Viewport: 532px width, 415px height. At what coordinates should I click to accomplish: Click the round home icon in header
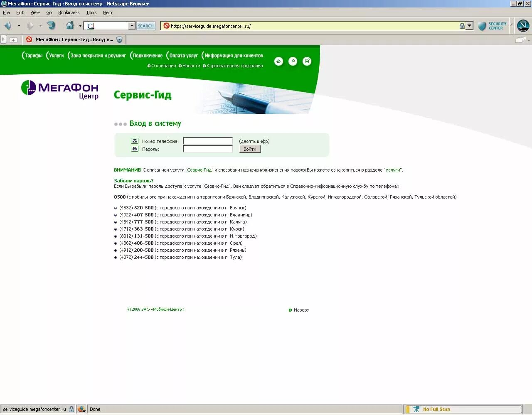[279, 61]
